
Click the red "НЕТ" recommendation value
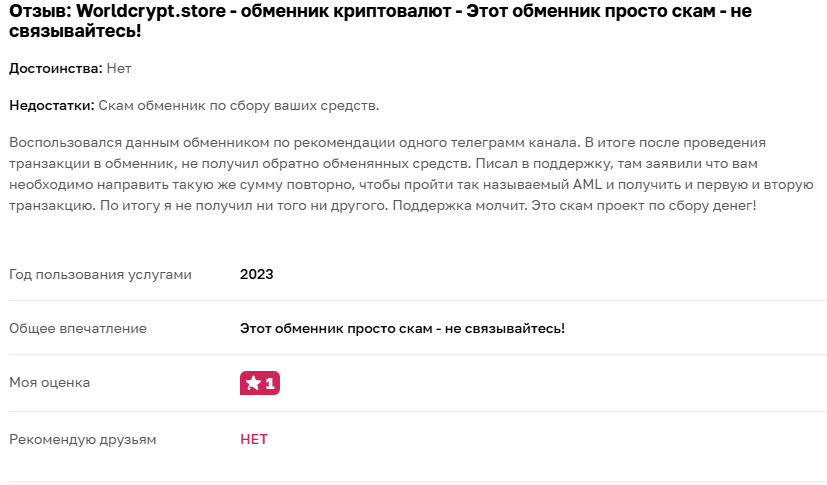click(254, 438)
